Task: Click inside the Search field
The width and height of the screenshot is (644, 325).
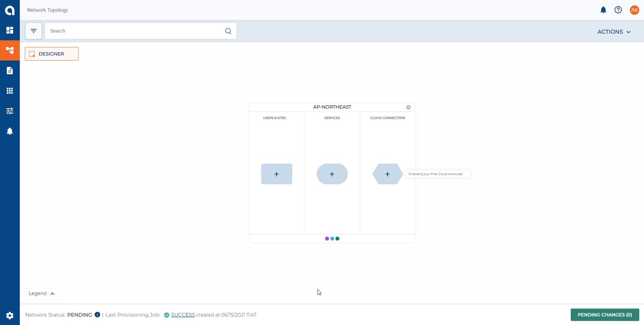Action: (134, 31)
